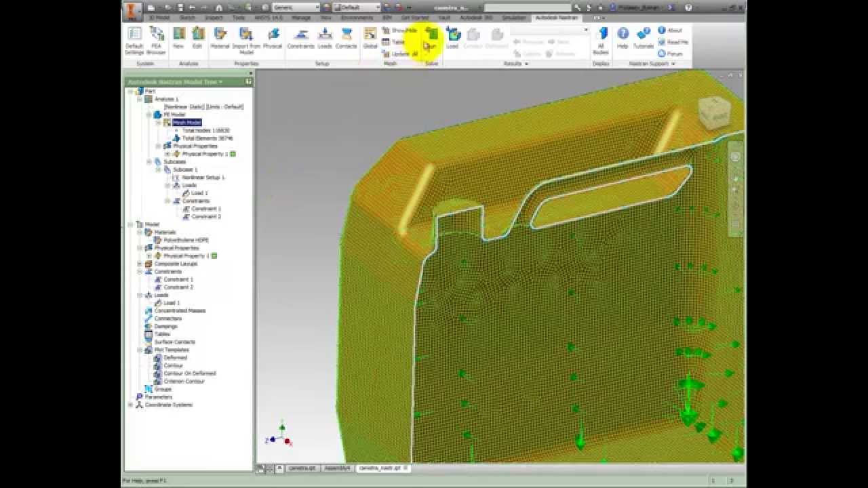Expand the Coordinate Systems node
The height and width of the screenshot is (488, 868).
130,405
